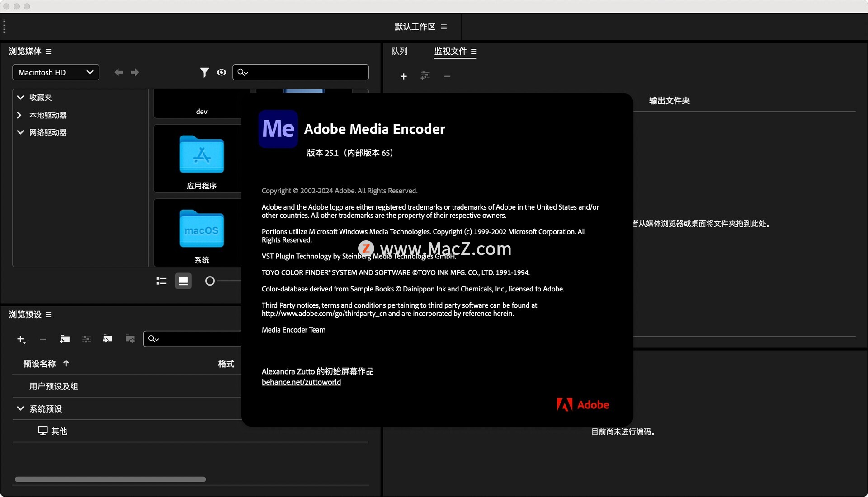Open the watch folders panel menu

pyautogui.click(x=474, y=52)
